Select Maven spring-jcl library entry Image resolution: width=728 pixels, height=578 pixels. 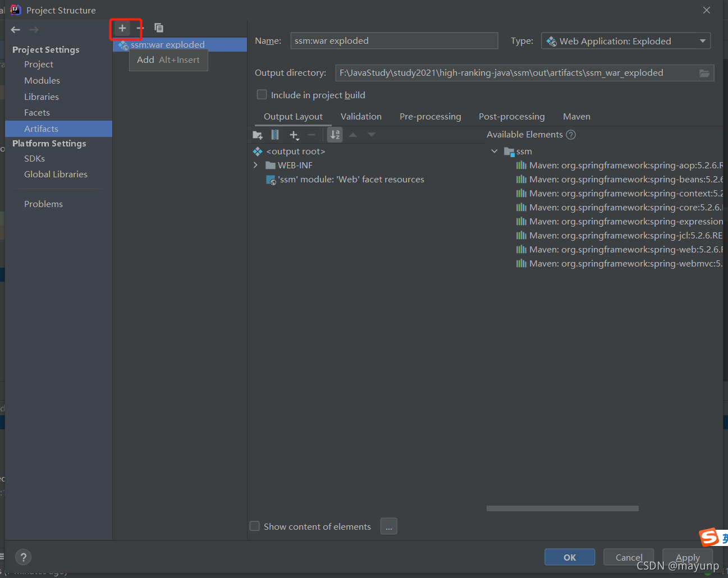point(620,236)
